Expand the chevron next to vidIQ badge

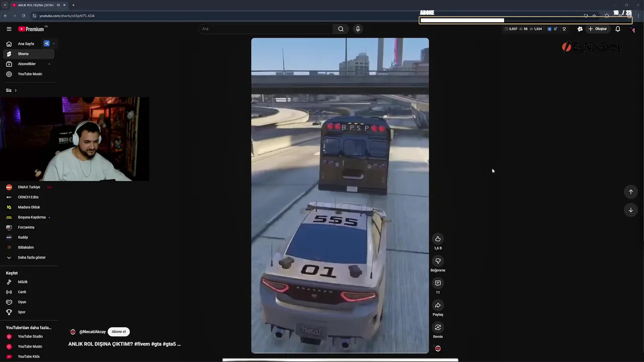pyautogui.click(x=53, y=44)
